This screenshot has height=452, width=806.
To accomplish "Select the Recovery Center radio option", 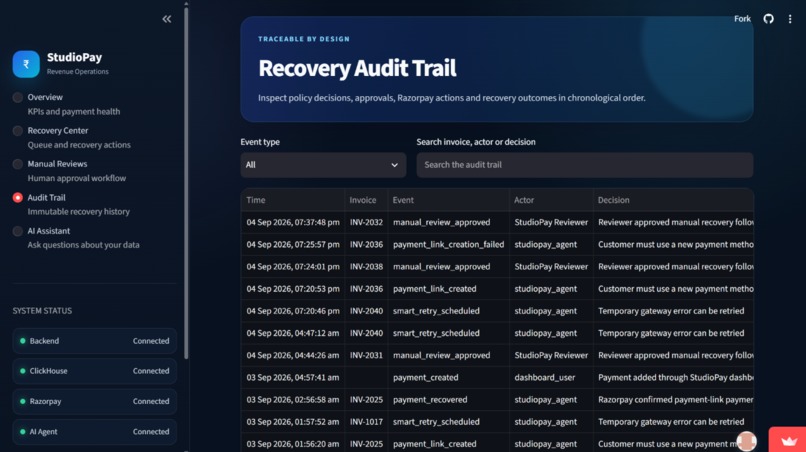I will [17, 131].
